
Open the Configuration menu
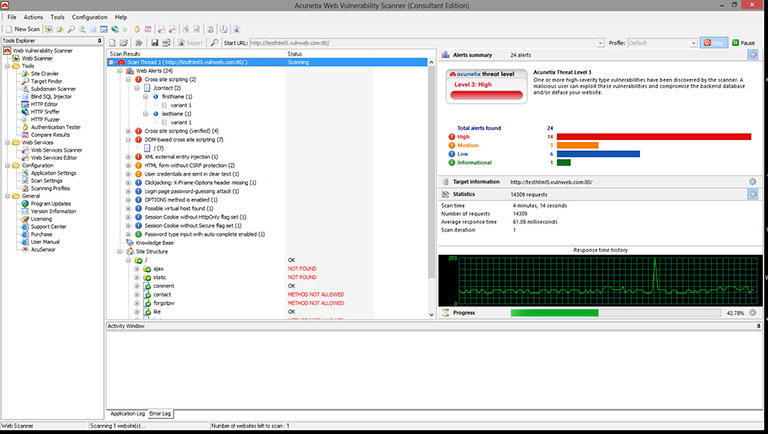[x=90, y=17]
